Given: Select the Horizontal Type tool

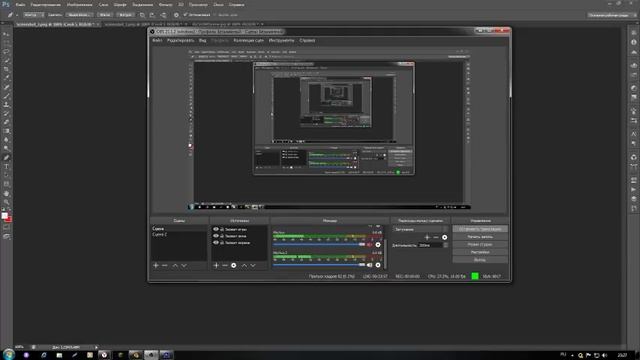Looking at the screenshot, I should 6,167.
